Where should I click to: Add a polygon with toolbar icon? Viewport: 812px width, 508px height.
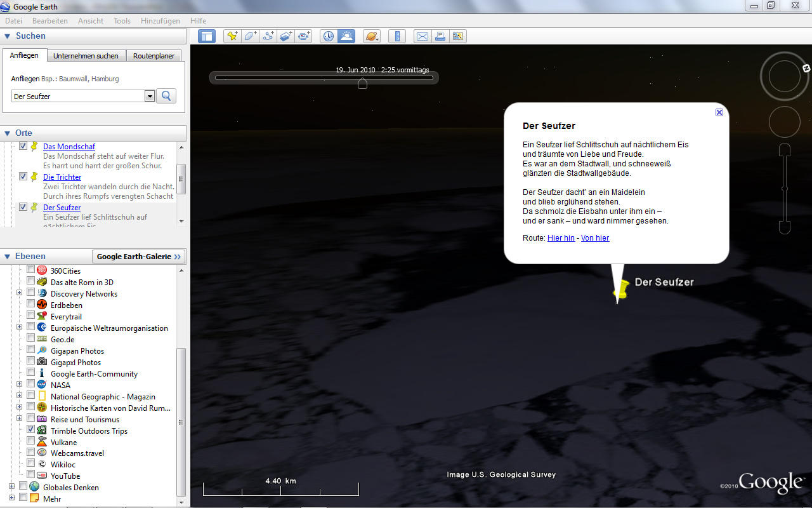coord(250,36)
